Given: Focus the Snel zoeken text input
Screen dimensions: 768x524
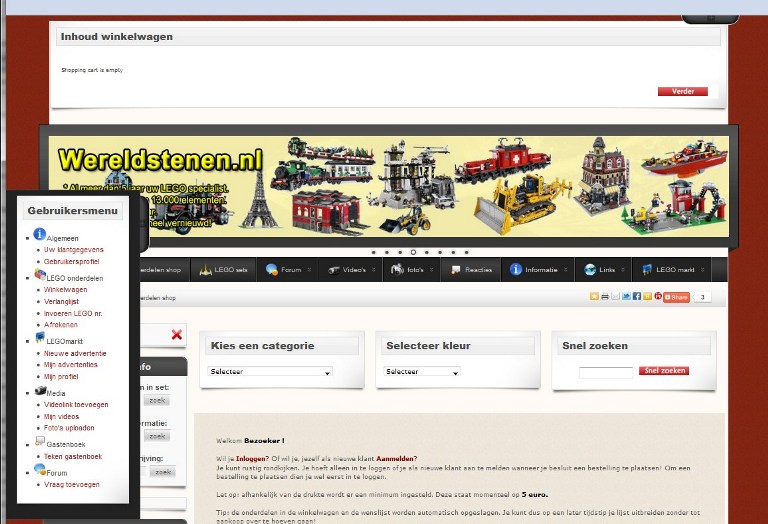Looking at the screenshot, I should (606, 373).
